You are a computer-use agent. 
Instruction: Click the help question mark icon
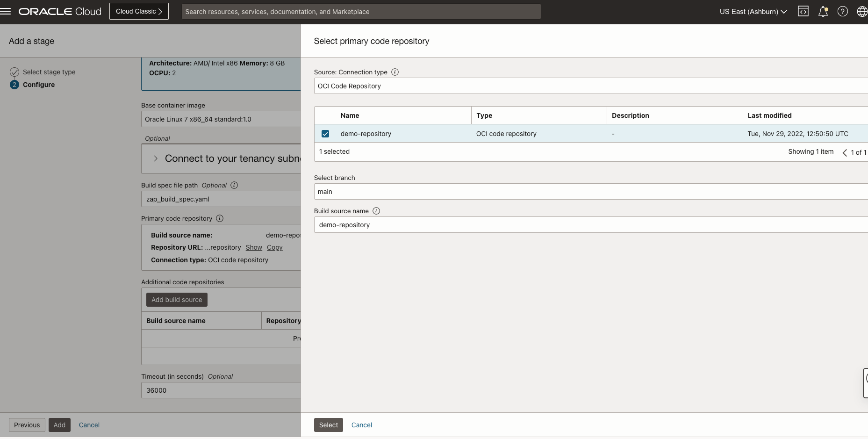tap(842, 12)
